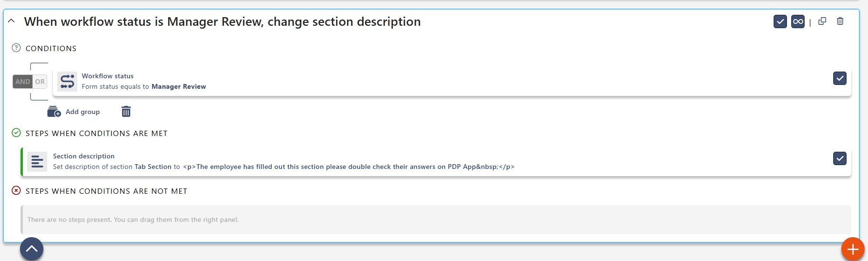The image size is (868, 261).
Task: Duplicate this rule with the copy icon
Action: 822,21
